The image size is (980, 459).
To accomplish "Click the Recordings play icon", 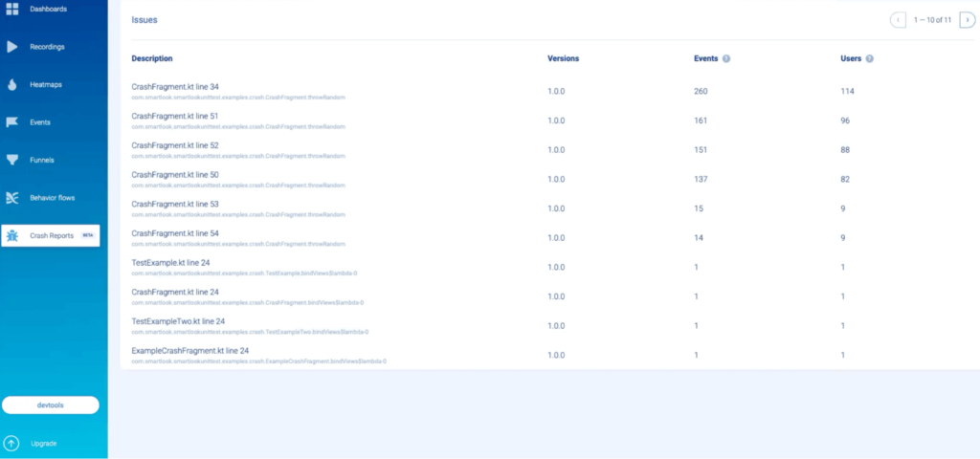I will point(12,46).
